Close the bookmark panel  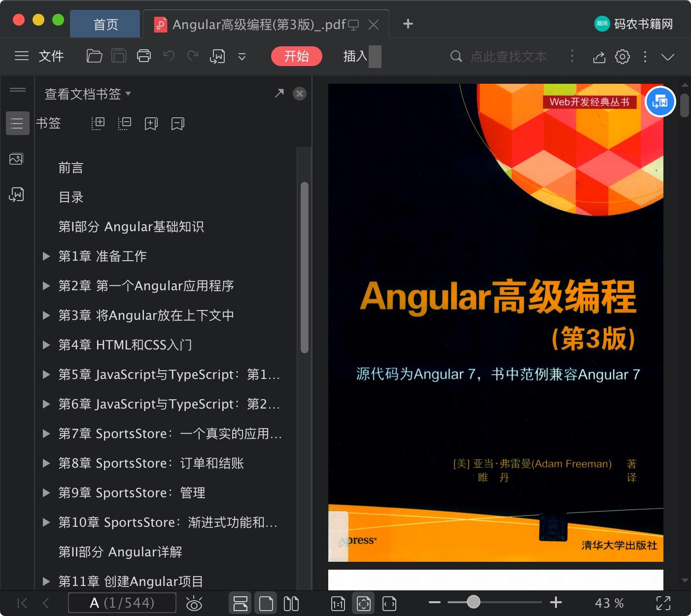pyautogui.click(x=300, y=94)
